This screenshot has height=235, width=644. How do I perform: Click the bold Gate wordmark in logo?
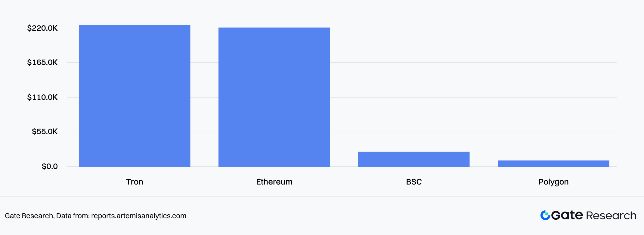pyautogui.click(x=567, y=215)
